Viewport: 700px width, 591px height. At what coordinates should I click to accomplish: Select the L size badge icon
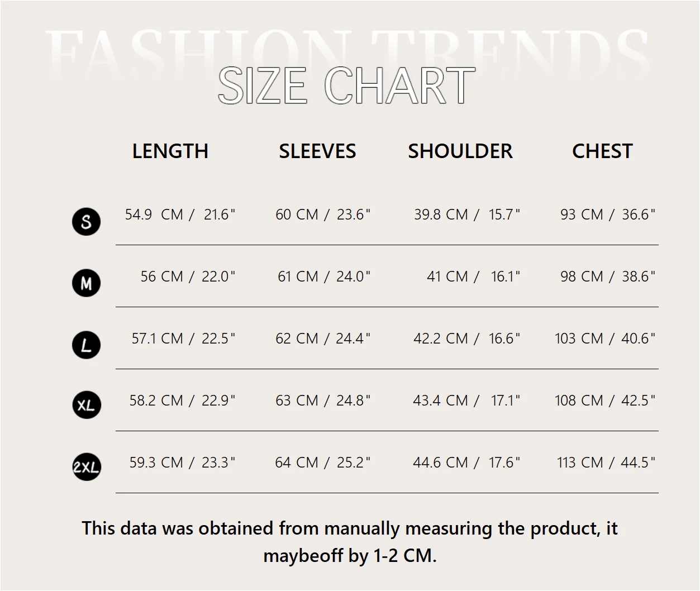tap(87, 345)
